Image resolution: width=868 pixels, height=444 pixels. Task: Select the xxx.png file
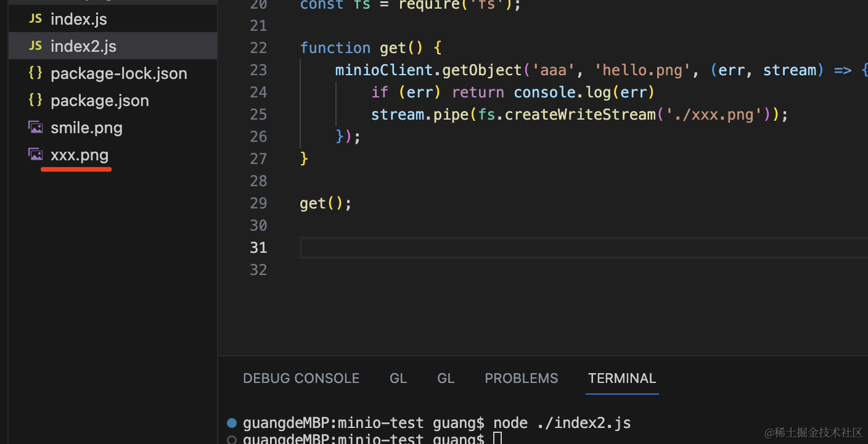(x=80, y=155)
